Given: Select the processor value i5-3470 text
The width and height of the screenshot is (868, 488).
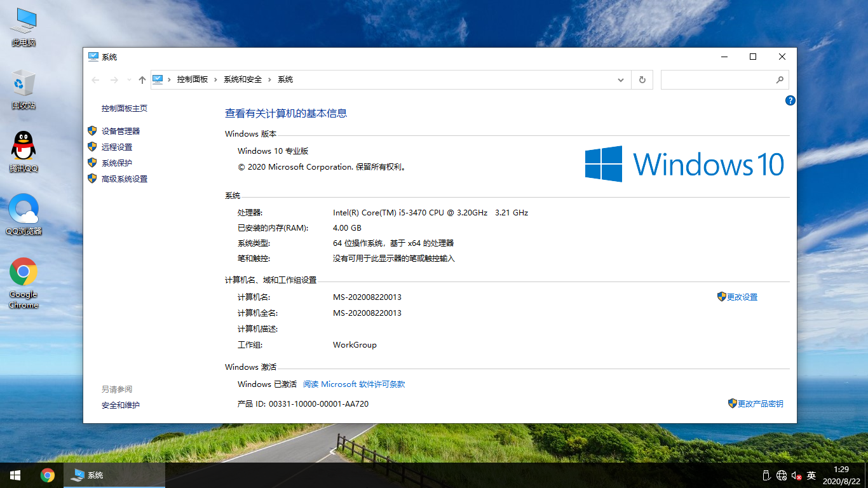Looking at the screenshot, I should point(430,212).
